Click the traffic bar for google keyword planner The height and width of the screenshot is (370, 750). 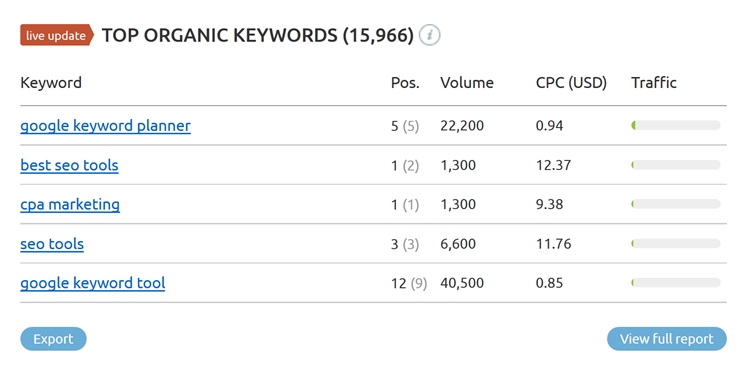tap(676, 126)
